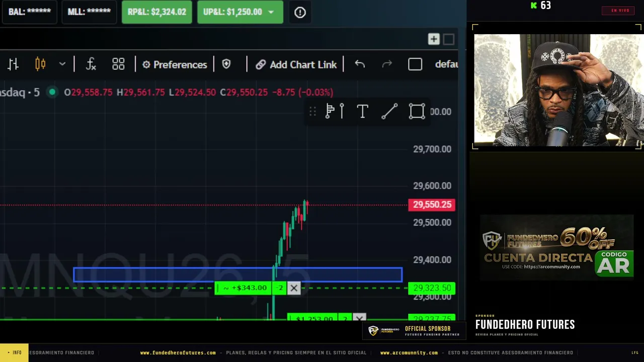Click the open price O29,558.75
Screen dimensions: 644x362
click(x=88, y=93)
